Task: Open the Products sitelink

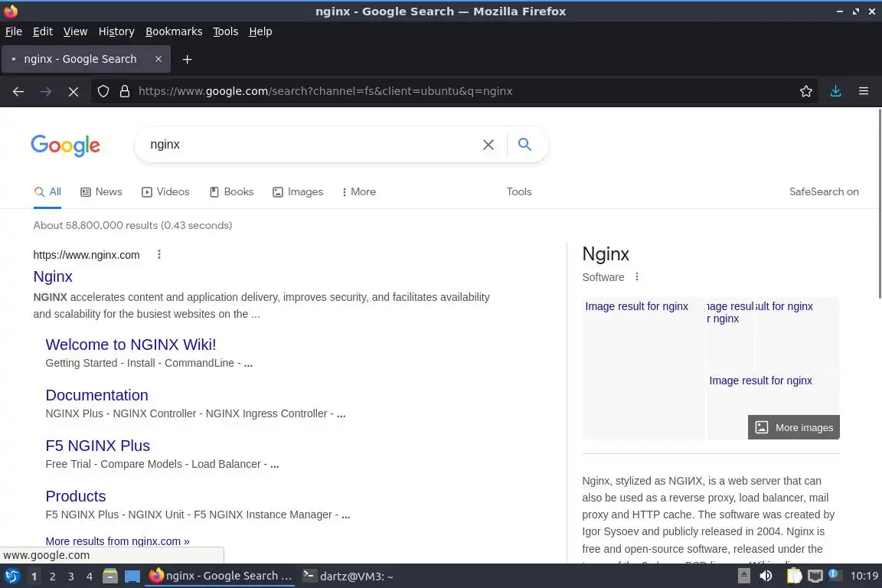Action: point(75,496)
